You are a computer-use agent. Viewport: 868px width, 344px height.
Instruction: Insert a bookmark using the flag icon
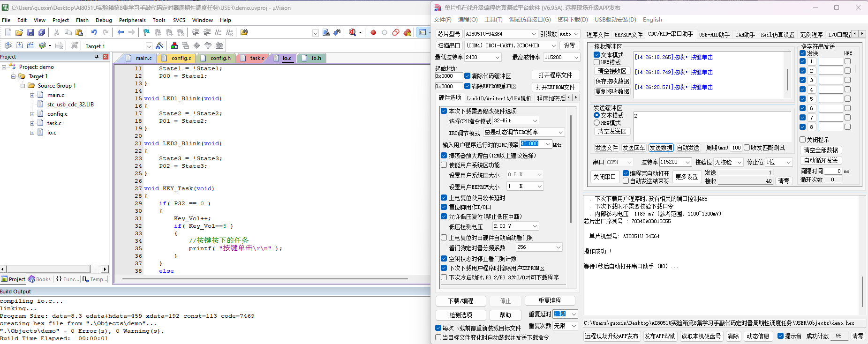pyautogui.click(x=146, y=32)
